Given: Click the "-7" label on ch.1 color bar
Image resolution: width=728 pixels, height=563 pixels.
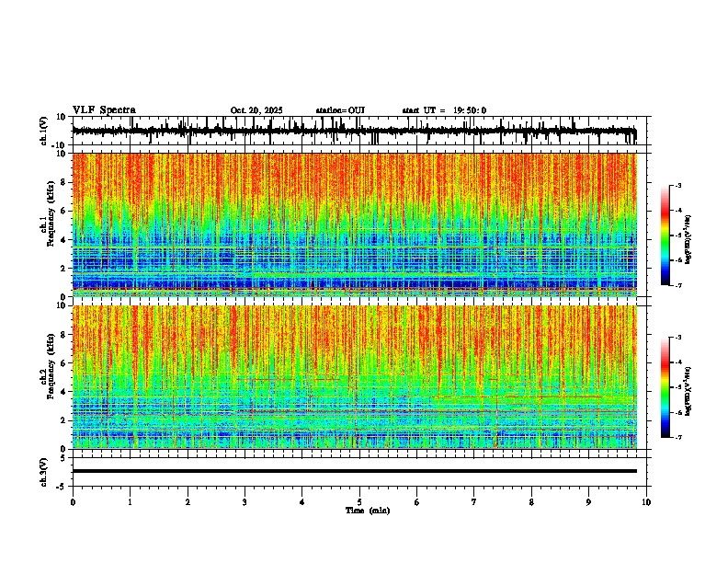Looking at the screenshot, I should pyautogui.click(x=678, y=285).
